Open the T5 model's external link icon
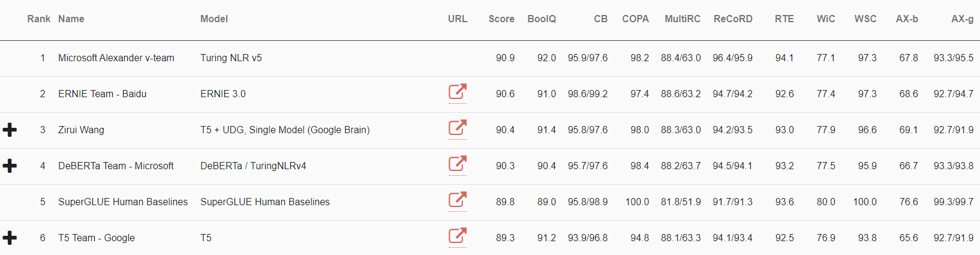The image size is (980, 255). [457, 236]
